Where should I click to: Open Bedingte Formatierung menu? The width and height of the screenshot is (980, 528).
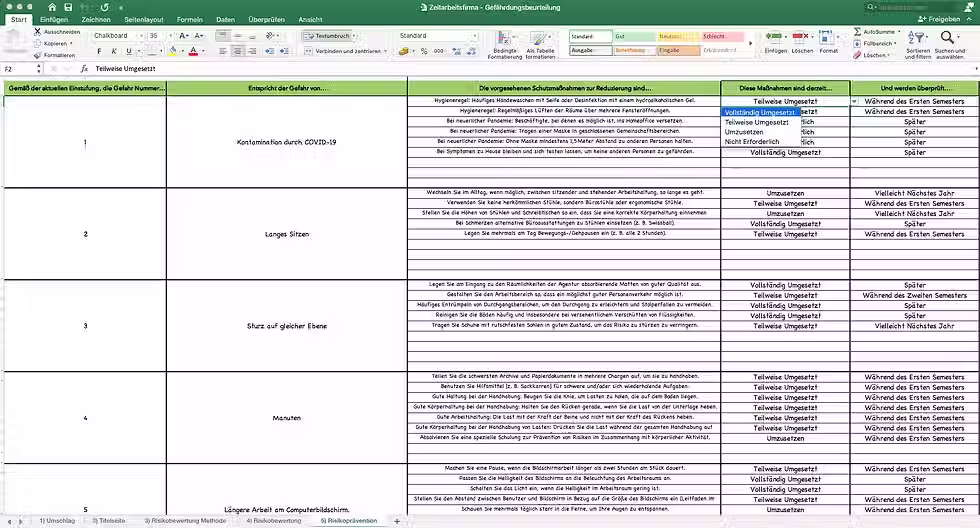[504, 45]
